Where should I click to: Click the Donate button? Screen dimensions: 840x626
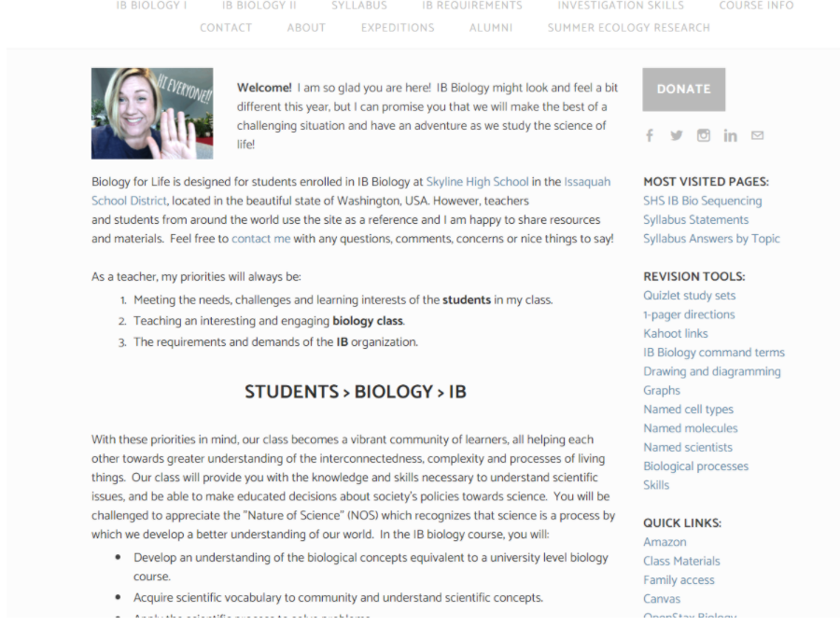coord(683,90)
